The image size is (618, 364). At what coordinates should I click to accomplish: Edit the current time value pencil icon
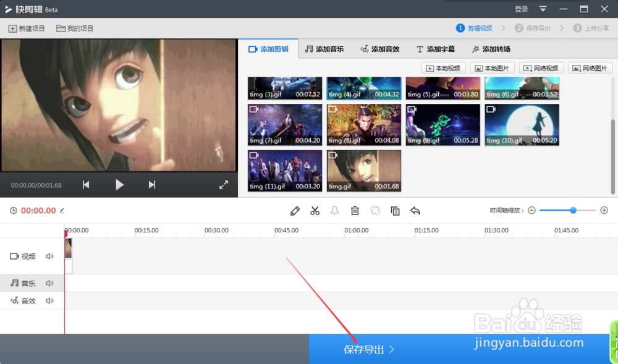coord(62,211)
